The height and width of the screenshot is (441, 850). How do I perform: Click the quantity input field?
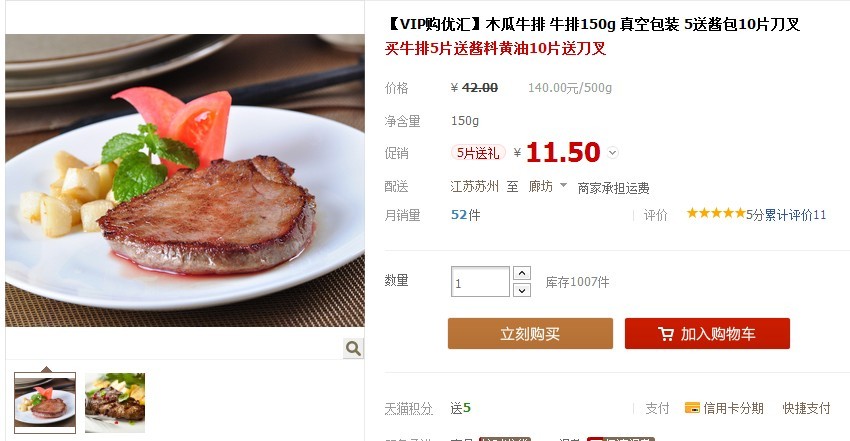[480, 282]
